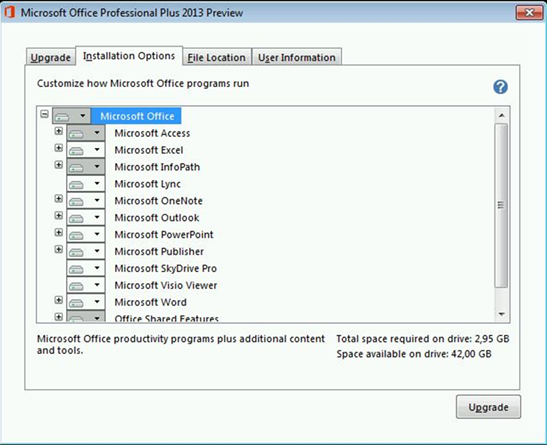Click drive icon next to Microsoft Publisher
This screenshot has width=547, height=445.
[76, 252]
